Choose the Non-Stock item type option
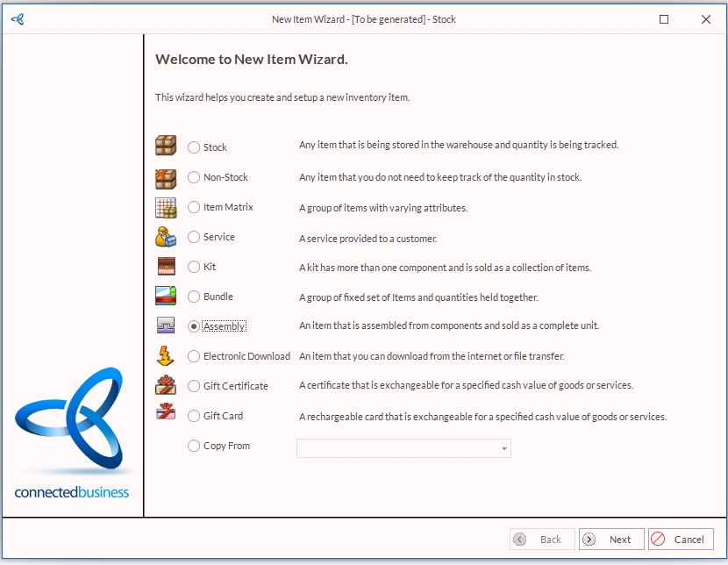The height and width of the screenshot is (565, 728). (x=194, y=178)
